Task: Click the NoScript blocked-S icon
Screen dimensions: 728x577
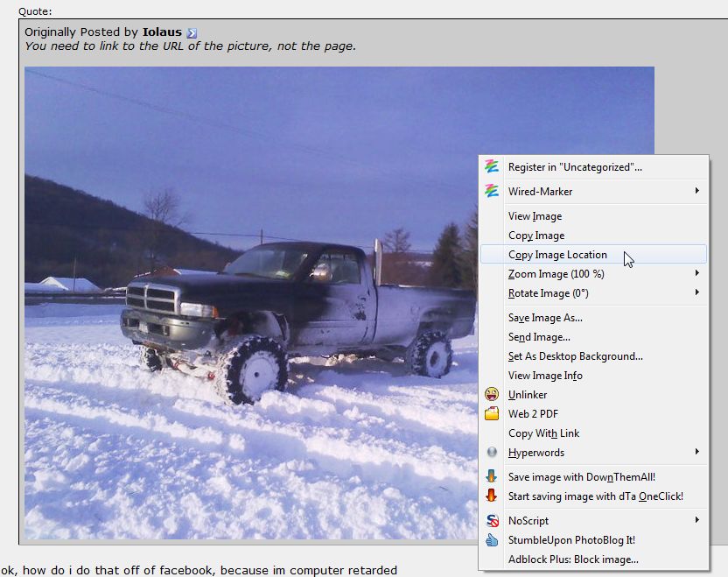Action: click(x=492, y=520)
